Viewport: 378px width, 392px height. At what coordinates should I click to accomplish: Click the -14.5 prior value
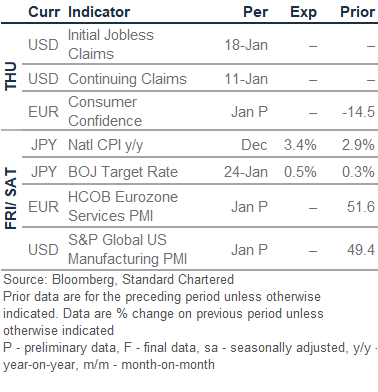tap(358, 112)
